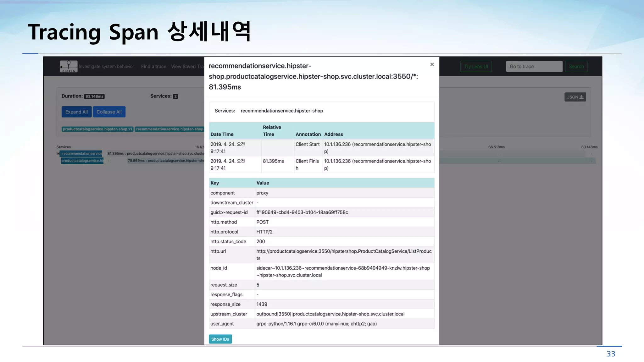Click the Zipkin logo icon

pos(69,66)
